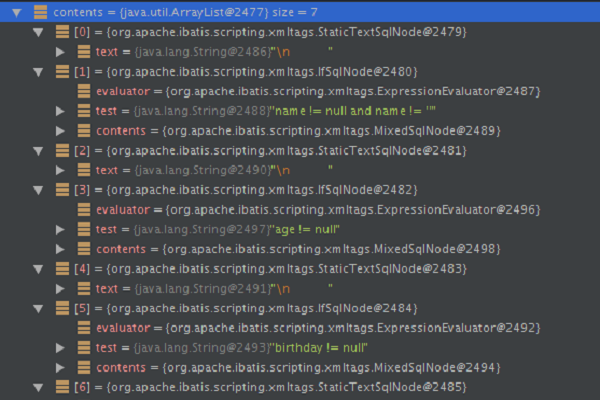
Task: Collapse the [3] IfSqlNode@2482 entry
Action: 38,190
